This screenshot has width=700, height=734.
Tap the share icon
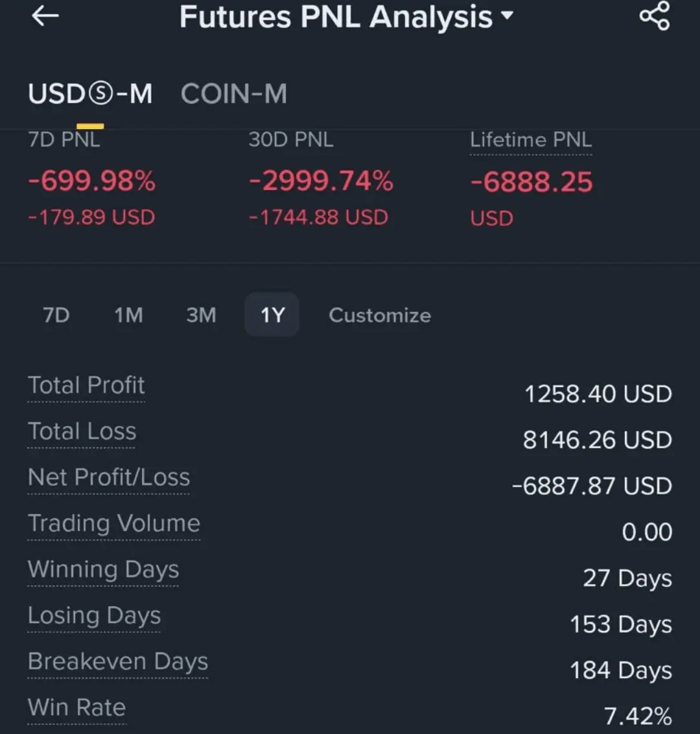[x=654, y=16]
